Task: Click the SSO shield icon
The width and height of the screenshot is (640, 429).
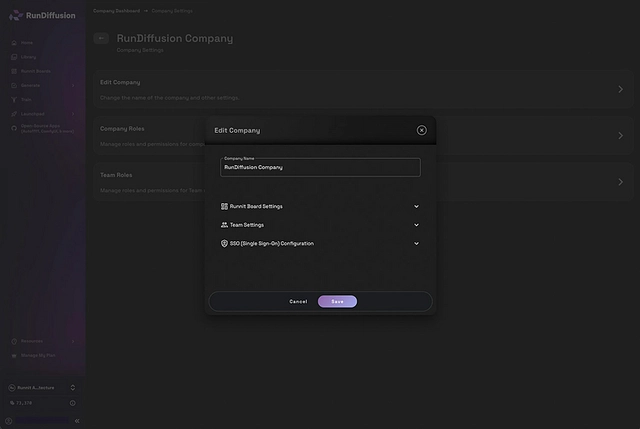Action: coord(224,244)
